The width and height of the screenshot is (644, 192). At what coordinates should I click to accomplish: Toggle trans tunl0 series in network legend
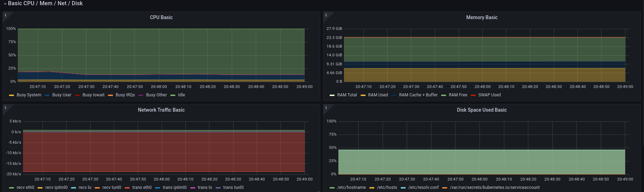[x=233, y=187]
